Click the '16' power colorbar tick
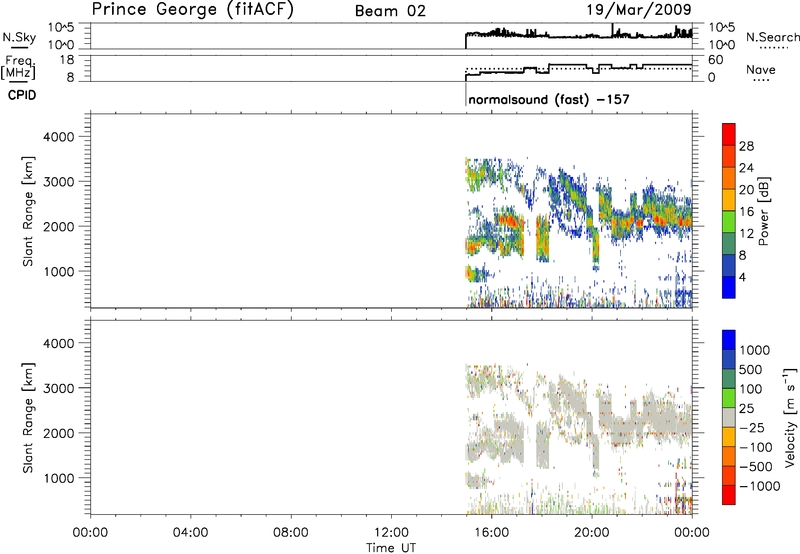The height and width of the screenshot is (554, 800). 746,212
